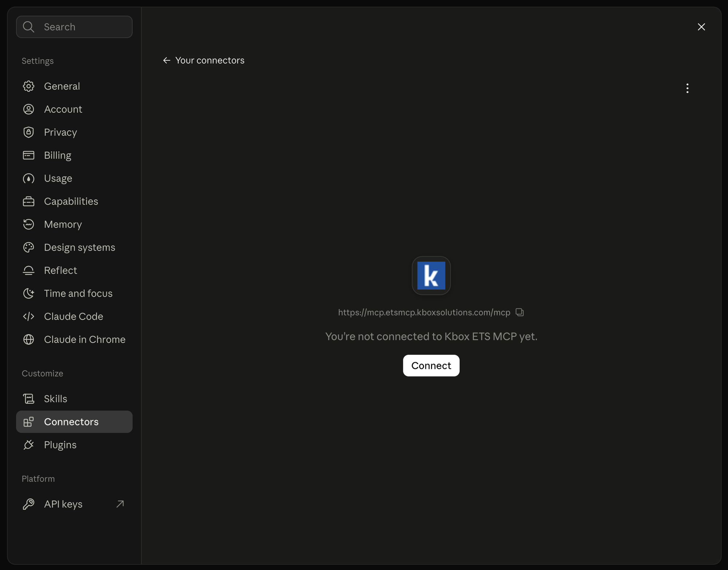The height and width of the screenshot is (570, 728).
Task: Click the Connect button
Action: point(431,366)
